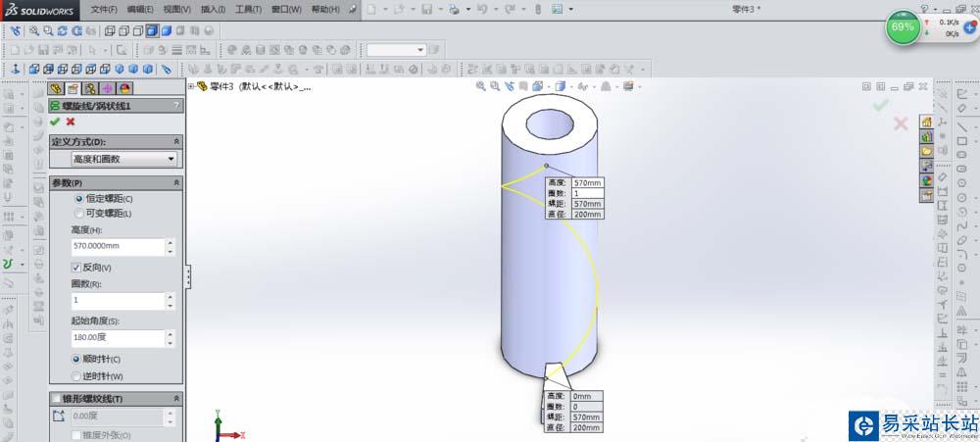Select the 恒定螺距(C) radio button
Screen dimensions: 980x442
click(78, 198)
